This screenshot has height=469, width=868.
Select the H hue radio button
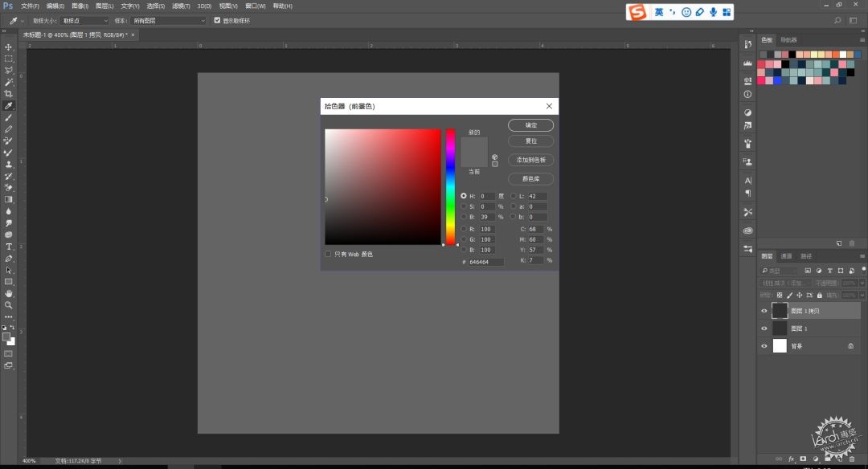tap(464, 196)
